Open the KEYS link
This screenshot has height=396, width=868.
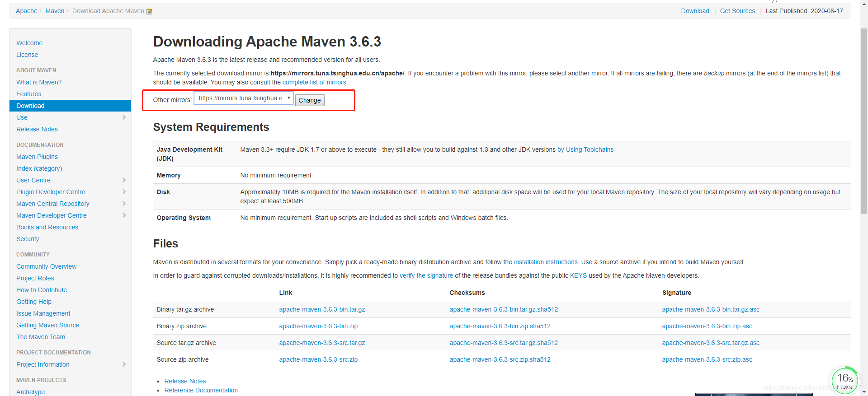pos(578,275)
